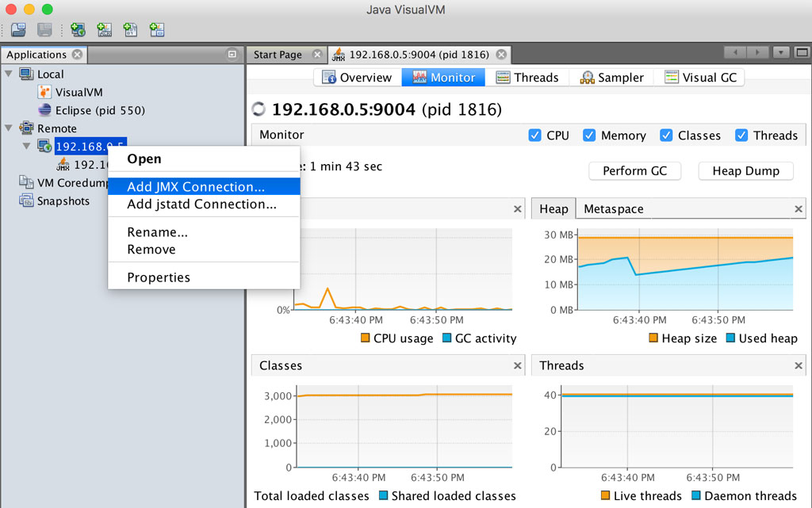Screen dimensions: 812x508
Task: Open Properties from context menu
Action: 204,277
